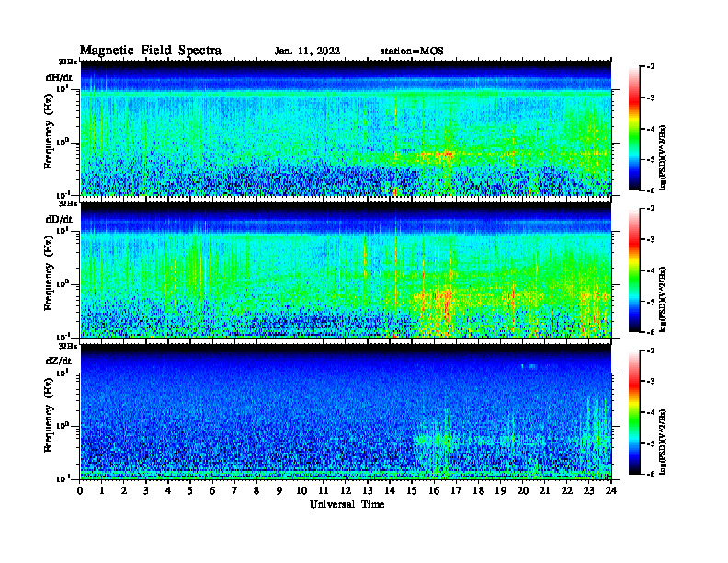Click inside the dD/dt spectrogram plot
This screenshot has height=563, width=728.
click(x=346, y=270)
